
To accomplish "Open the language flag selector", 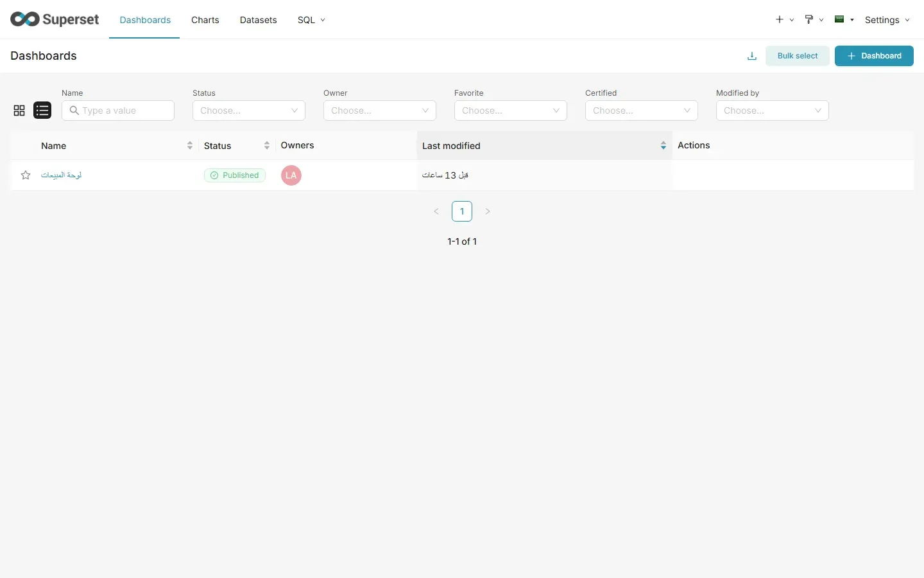I will coord(844,20).
